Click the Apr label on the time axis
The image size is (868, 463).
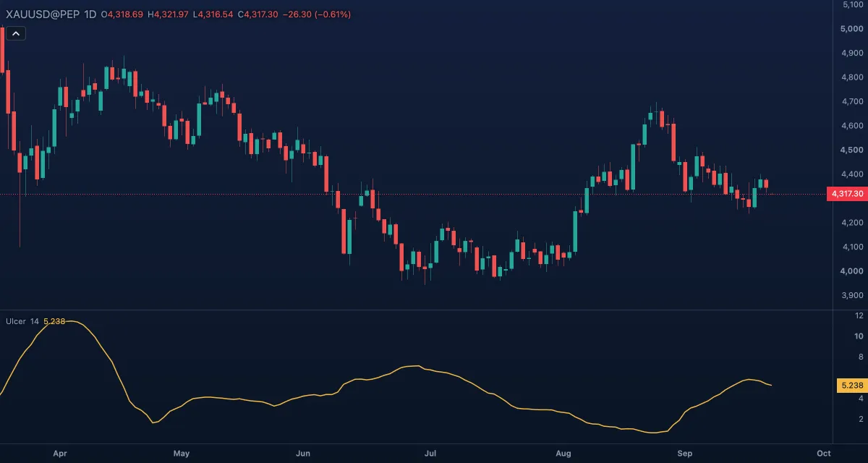coord(60,454)
